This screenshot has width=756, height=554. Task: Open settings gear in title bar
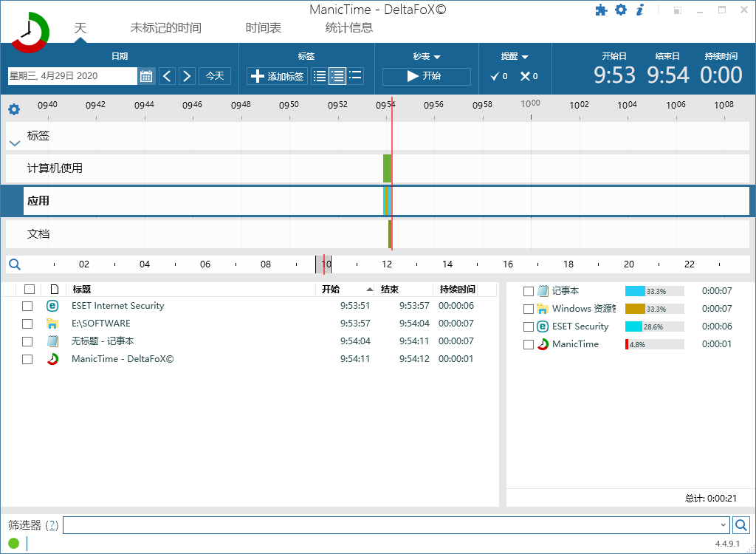click(x=621, y=10)
